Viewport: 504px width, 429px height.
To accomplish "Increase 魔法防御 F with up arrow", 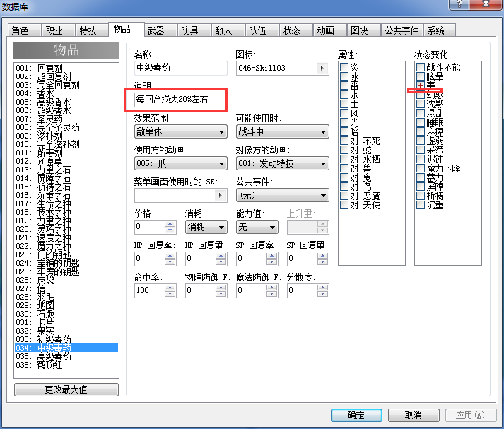I will 272,288.
